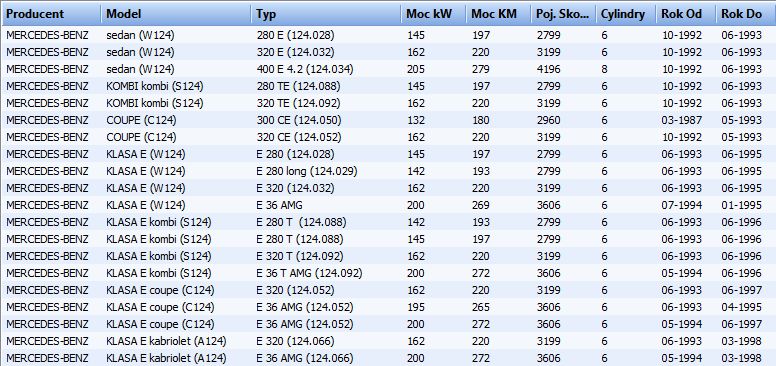Click the 4196 displacement cell
Image resolution: width=776 pixels, height=366 pixels.
[548, 69]
